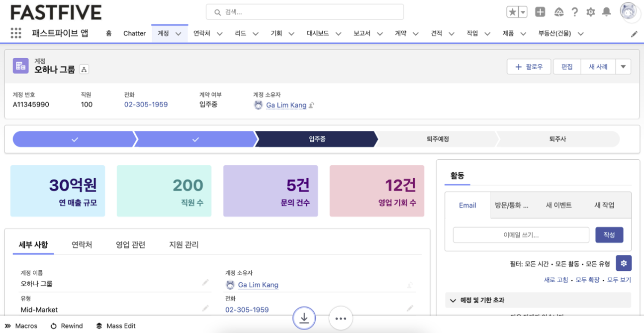
Task: Click the activity filter settings gear icon
Action: (624, 263)
